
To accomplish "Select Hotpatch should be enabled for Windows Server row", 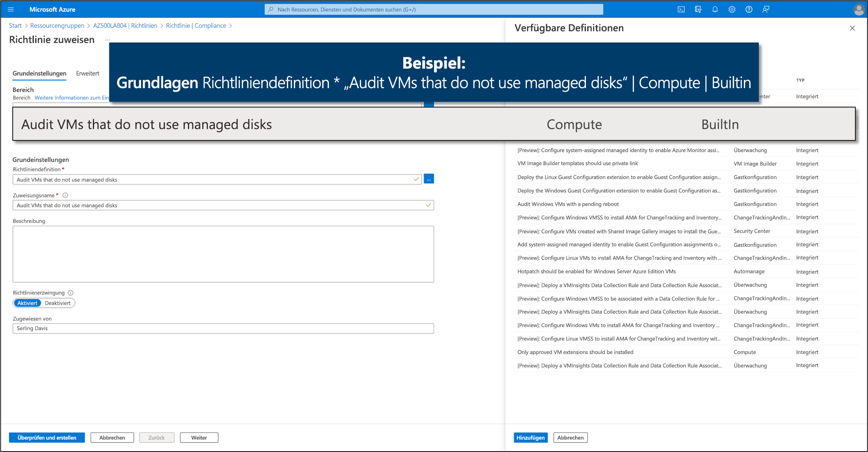I will 686,271.
